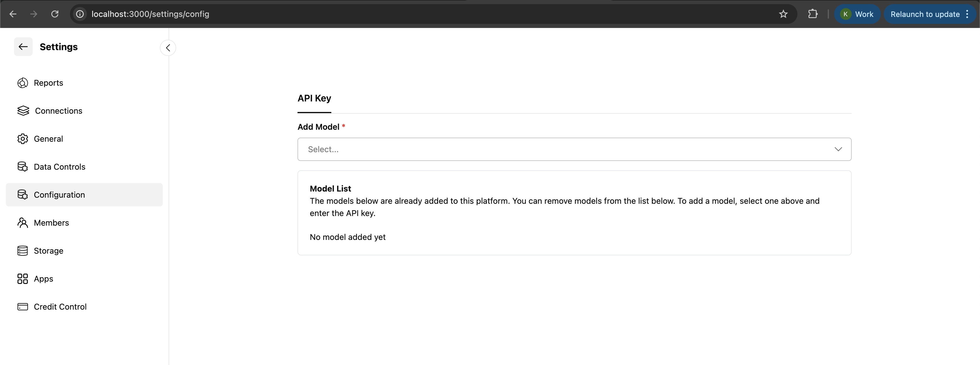Image resolution: width=980 pixels, height=365 pixels.
Task: Open the browser extensions puzzle icon
Action: (x=812, y=14)
